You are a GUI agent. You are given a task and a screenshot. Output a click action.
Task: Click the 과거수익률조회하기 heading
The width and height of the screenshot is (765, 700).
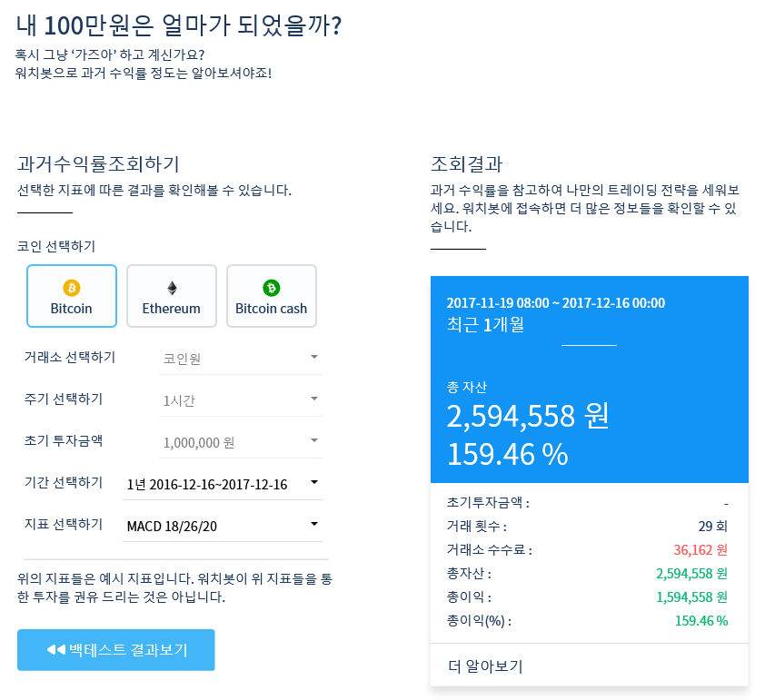(x=98, y=163)
